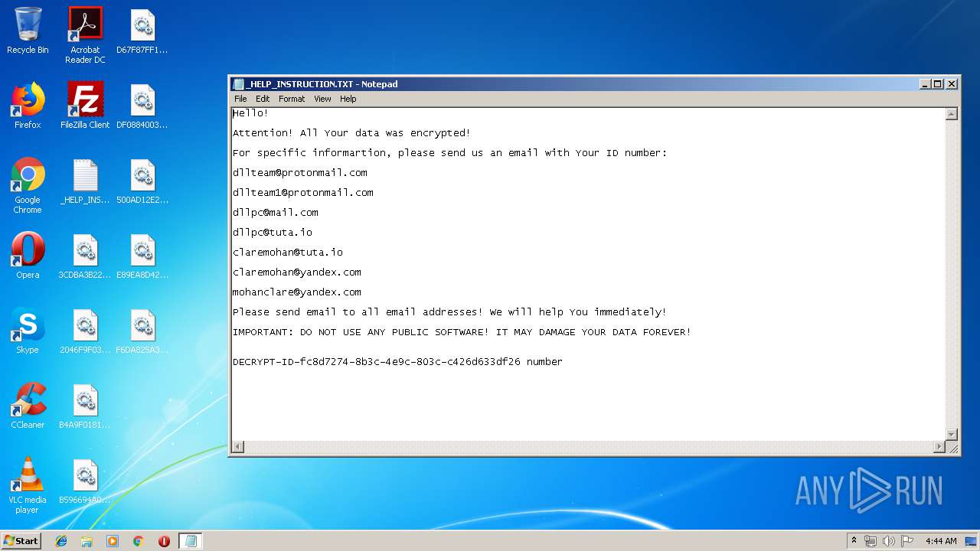Click Notepad horizontal scrollbar left arrow
This screenshot has height=551, width=980.
[x=238, y=447]
